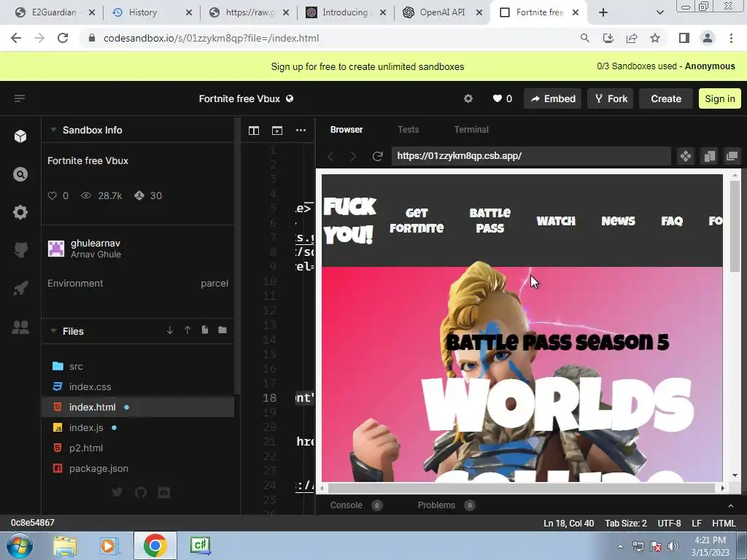Click volume speaker icon in system tray
The height and width of the screenshot is (560, 747).
(x=673, y=546)
